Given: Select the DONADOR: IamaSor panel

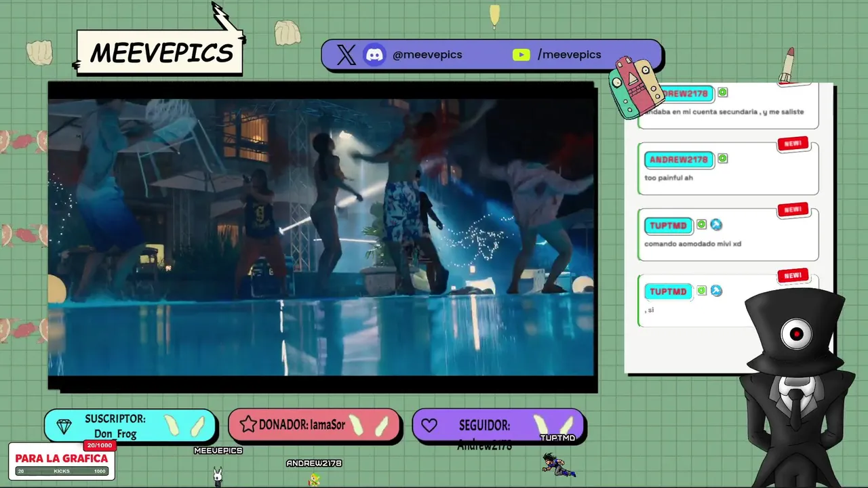Looking at the screenshot, I should pyautogui.click(x=314, y=425).
